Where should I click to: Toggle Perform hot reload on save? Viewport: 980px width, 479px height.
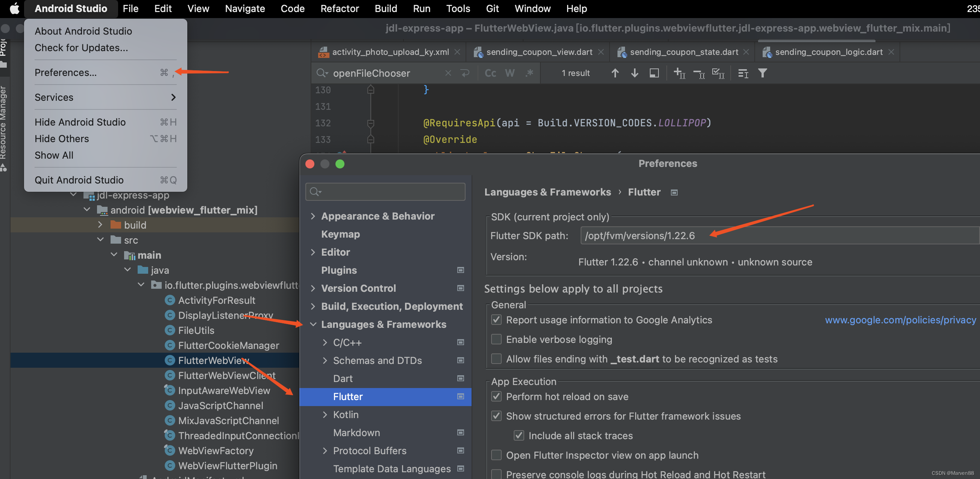point(496,396)
